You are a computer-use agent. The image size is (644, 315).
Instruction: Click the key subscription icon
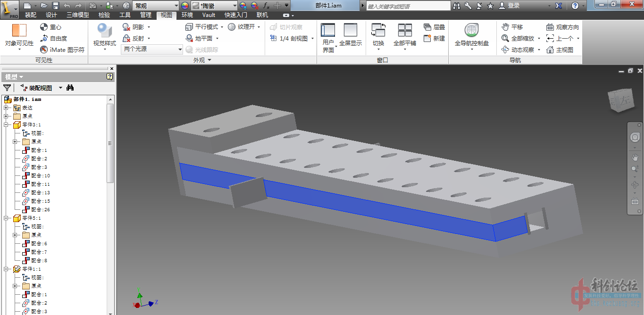point(468,6)
